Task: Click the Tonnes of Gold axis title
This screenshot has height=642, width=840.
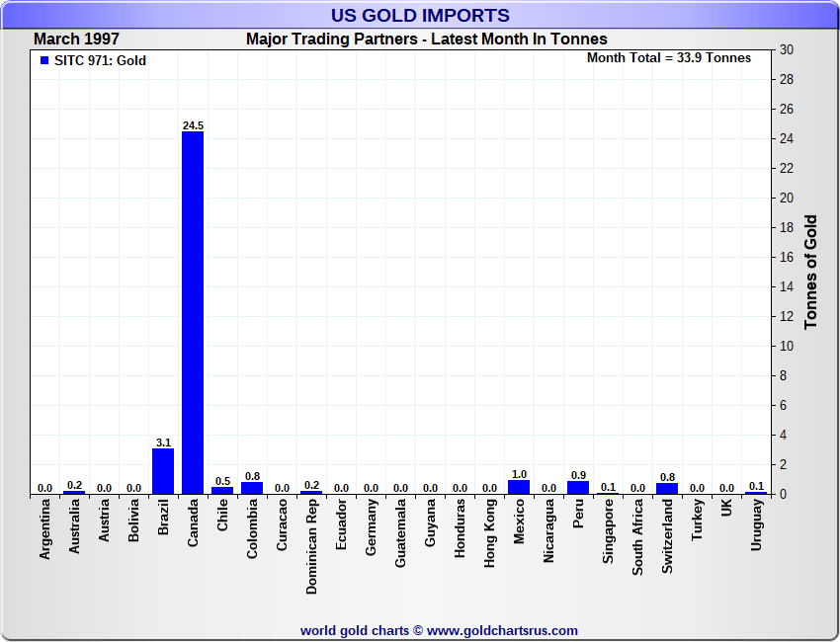Action: tap(810, 272)
